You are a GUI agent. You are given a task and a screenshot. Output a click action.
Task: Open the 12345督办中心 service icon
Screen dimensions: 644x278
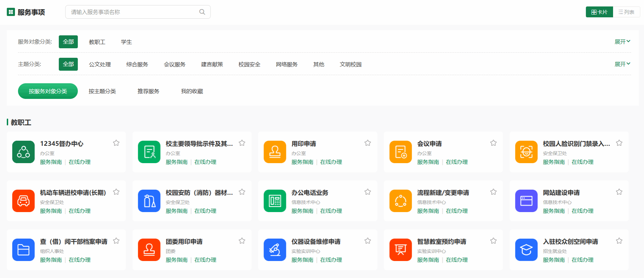pyautogui.click(x=23, y=152)
